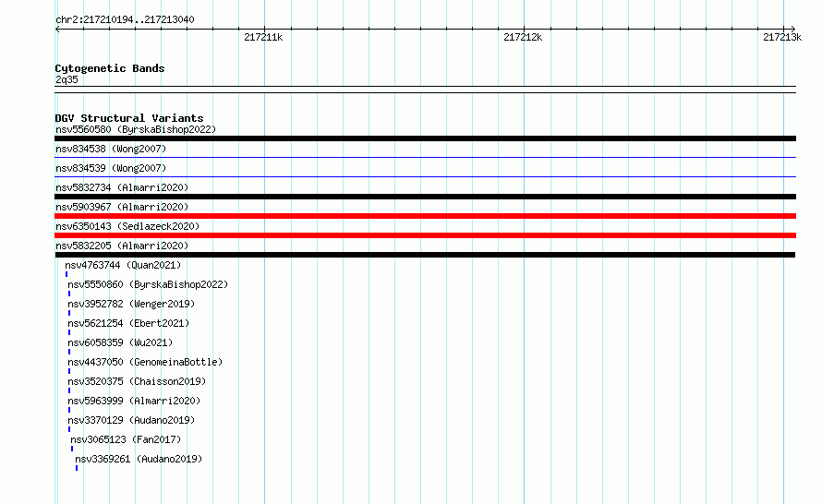The image size is (822, 504).
Task: Click nsv6058359 (Wu2021) label
Action: click(120, 342)
